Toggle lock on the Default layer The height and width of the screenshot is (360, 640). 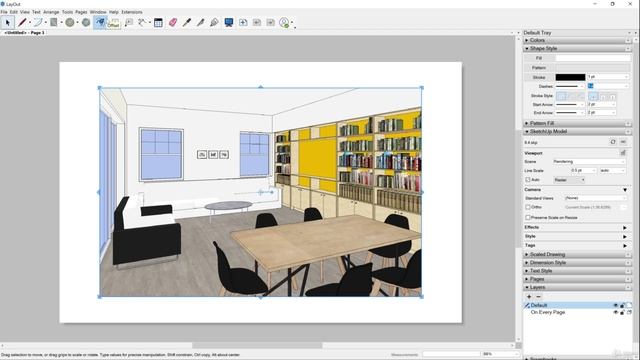[x=622, y=305]
